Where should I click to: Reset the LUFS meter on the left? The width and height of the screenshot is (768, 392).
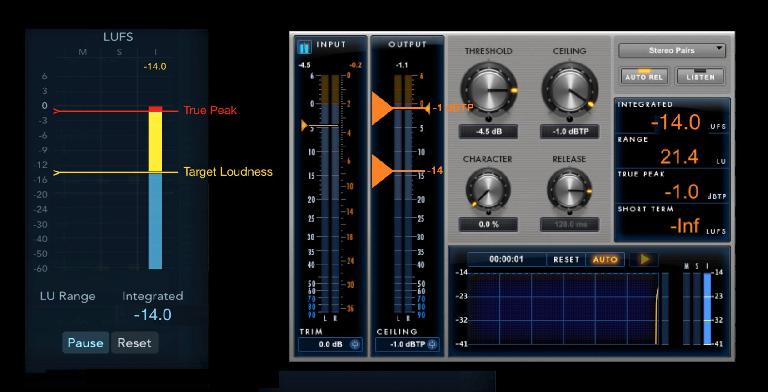tap(134, 343)
